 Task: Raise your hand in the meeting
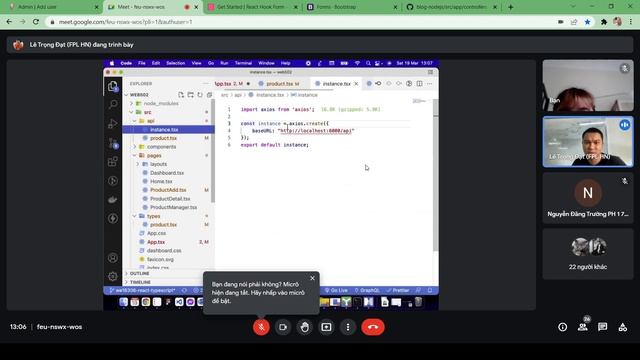point(304,327)
